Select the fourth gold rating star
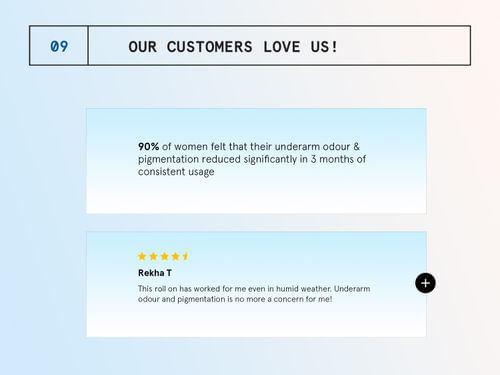 176,256
